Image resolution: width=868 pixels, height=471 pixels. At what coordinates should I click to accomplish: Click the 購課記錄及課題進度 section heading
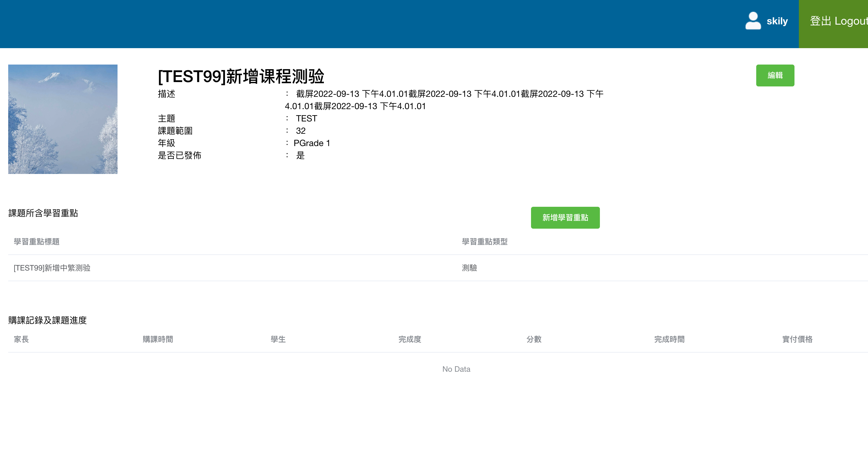(x=48, y=320)
